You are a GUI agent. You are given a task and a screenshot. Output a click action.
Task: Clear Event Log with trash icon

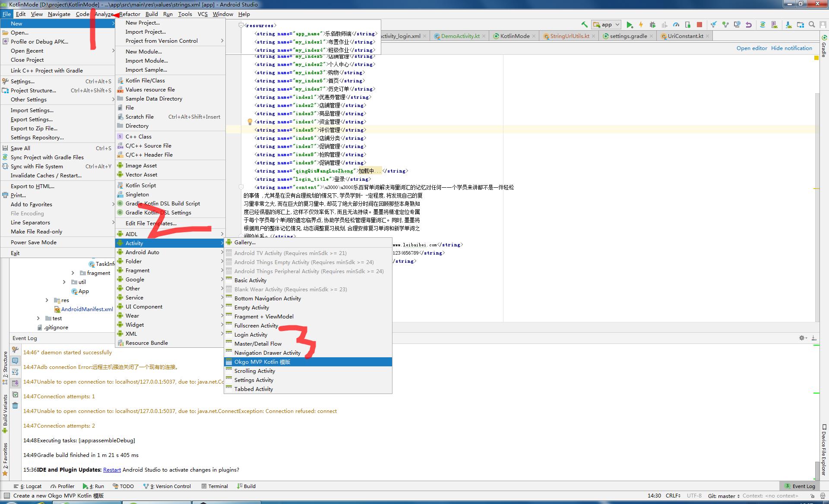pos(15,405)
